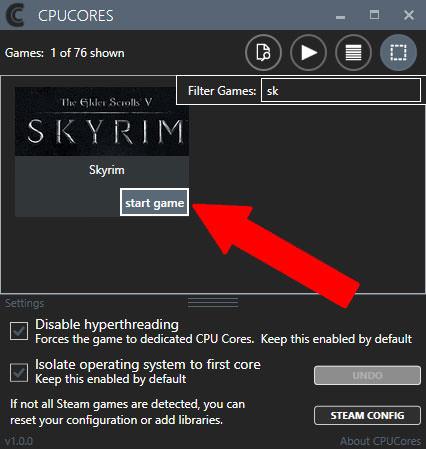Click the greyed-out UNDO button
Screen dimensions: 426x449
(x=367, y=375)
